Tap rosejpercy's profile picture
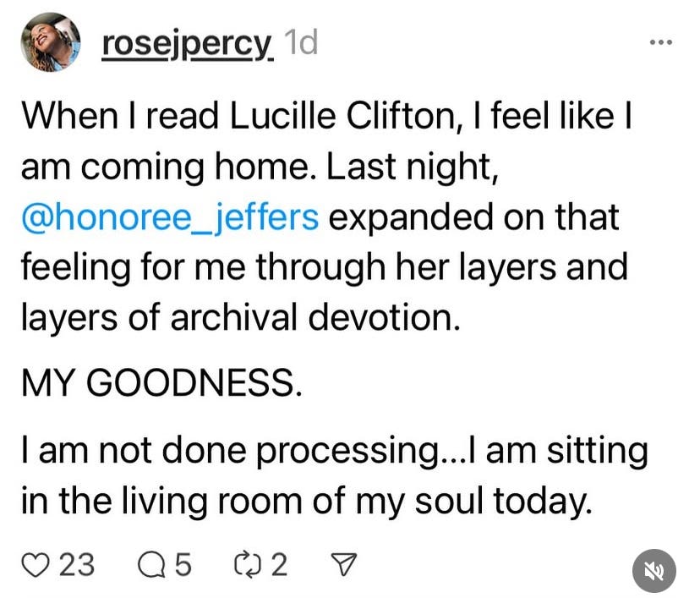 click(x=50, y=40)
